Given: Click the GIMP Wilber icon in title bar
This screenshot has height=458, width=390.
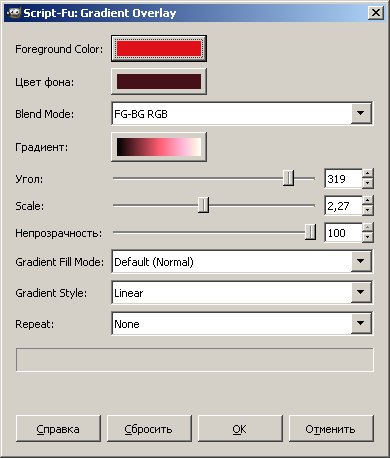Looking at the screenshot, I should point(13,13).
